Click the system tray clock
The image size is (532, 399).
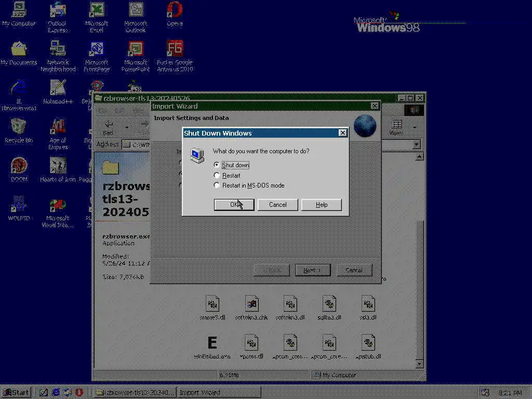point(510,393)
